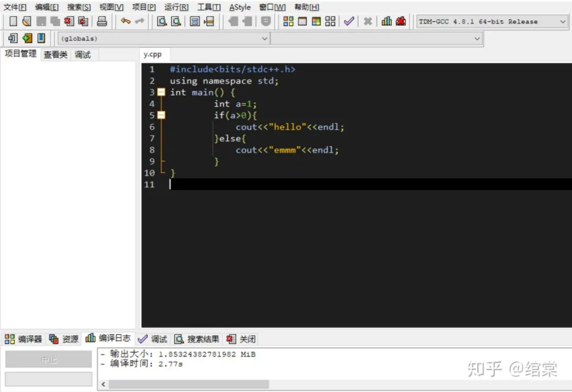Open the 项目[P] menu

point(144,7)
